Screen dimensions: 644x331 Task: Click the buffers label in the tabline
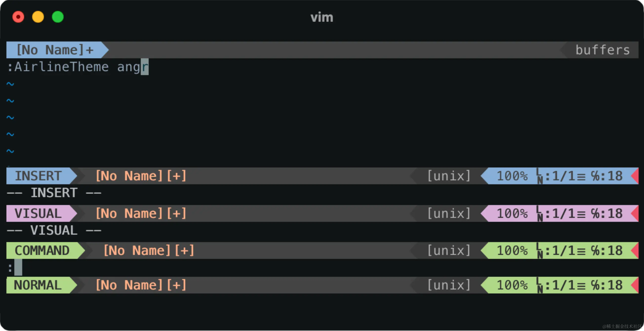coord(603,50)
